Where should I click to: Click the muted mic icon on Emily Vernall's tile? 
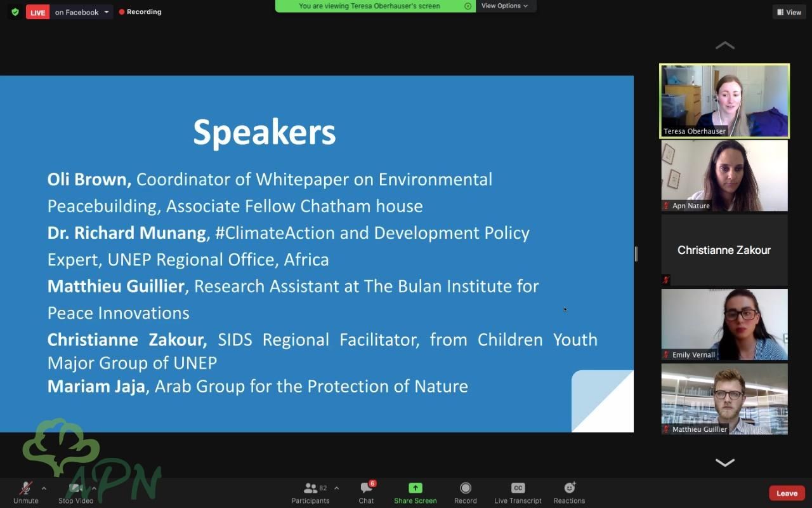[x=666, y=354]
